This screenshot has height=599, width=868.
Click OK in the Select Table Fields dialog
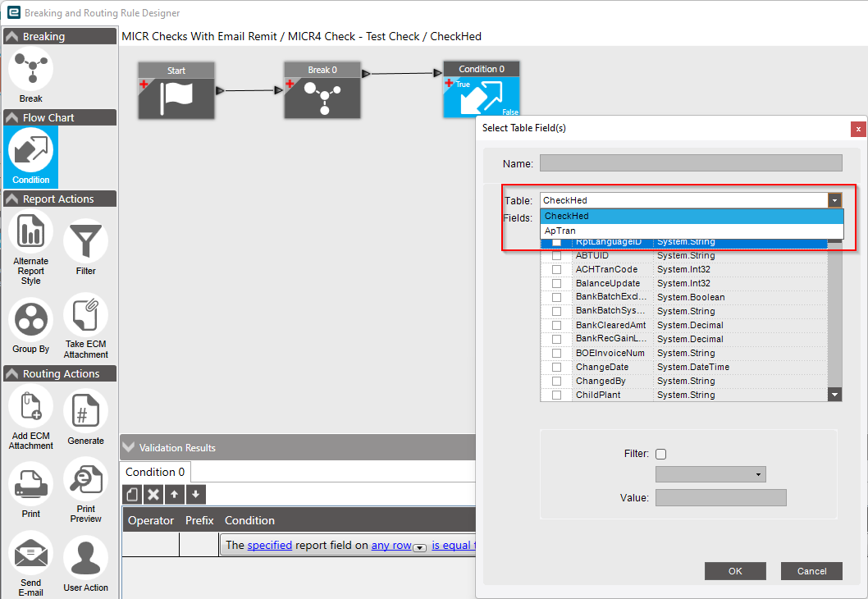734,571
